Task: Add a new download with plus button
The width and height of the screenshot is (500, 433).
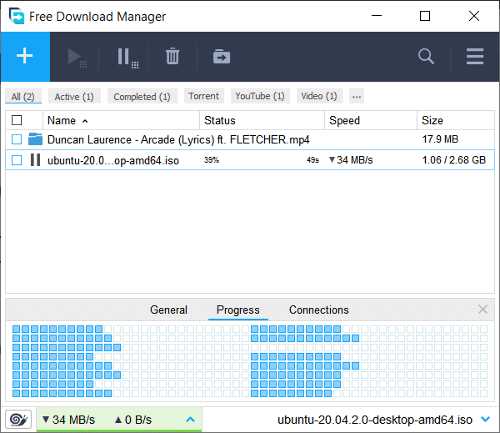Action: pos(25,57)
